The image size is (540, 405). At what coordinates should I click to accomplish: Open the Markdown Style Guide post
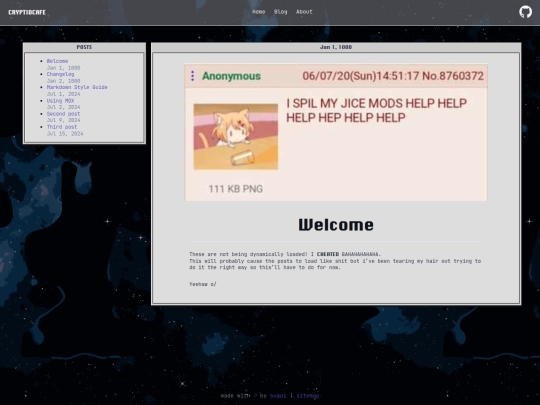(77, 87)
